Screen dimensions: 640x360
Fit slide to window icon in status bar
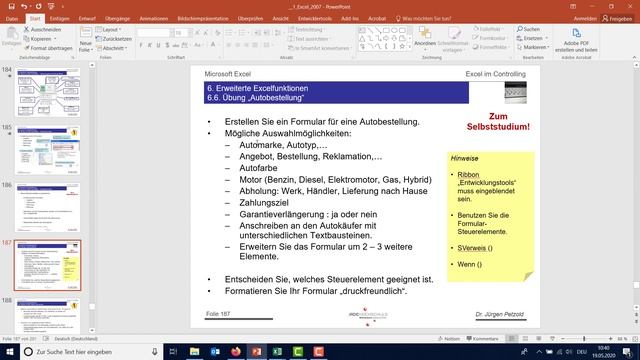click(x=635, y=339)
